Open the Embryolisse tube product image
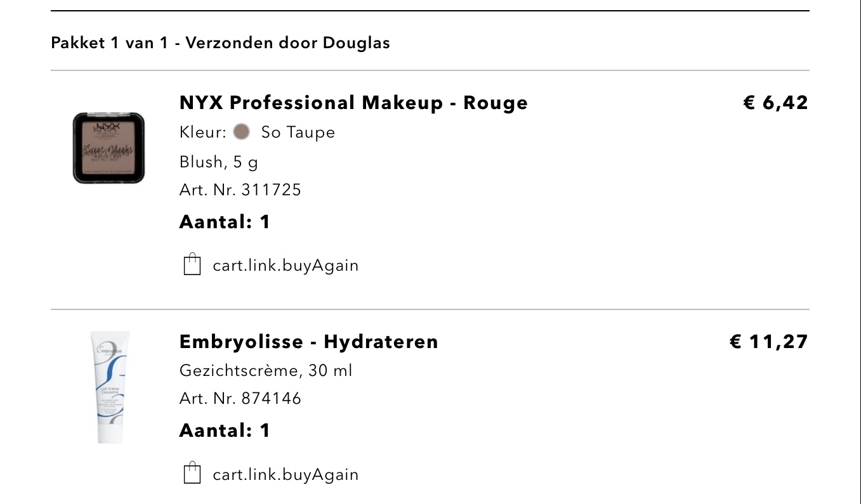The height and width of the screenshot is (504, 861). 108,387
